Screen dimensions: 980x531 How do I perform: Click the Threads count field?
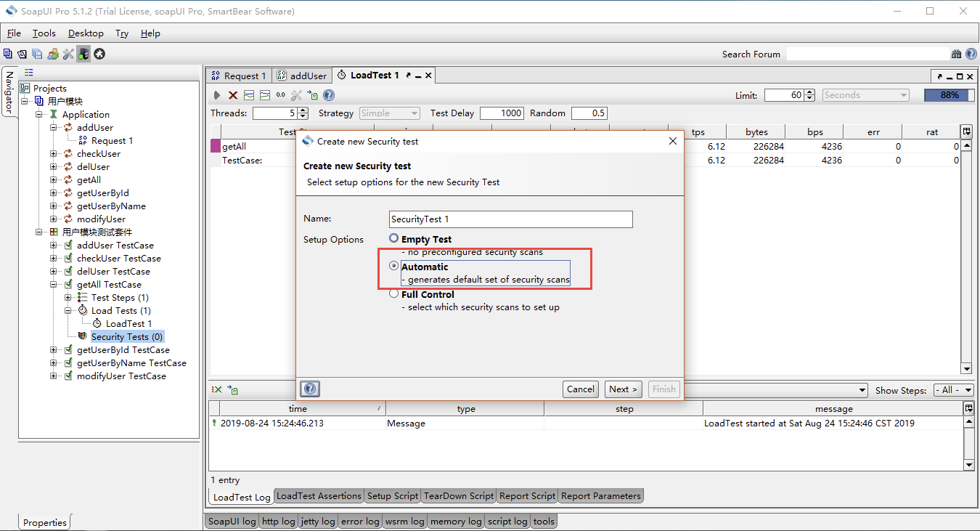click(275, 113)
